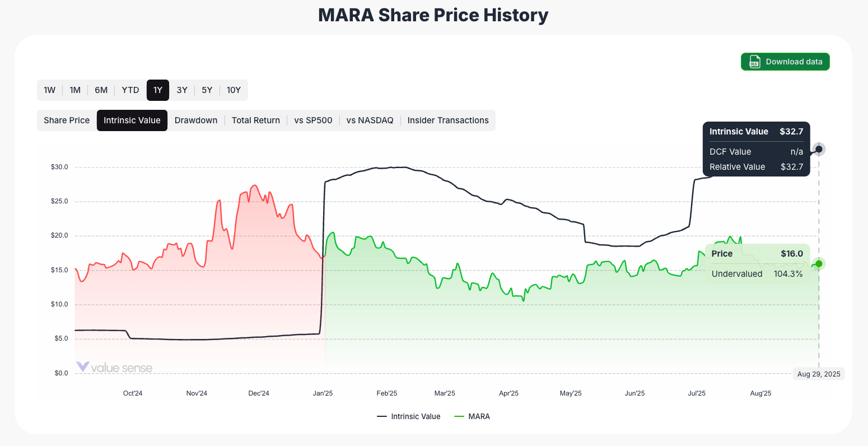This screenshot has height=446, width=868.
Task: Select the 5Y time range
Action: coord(207,90)
